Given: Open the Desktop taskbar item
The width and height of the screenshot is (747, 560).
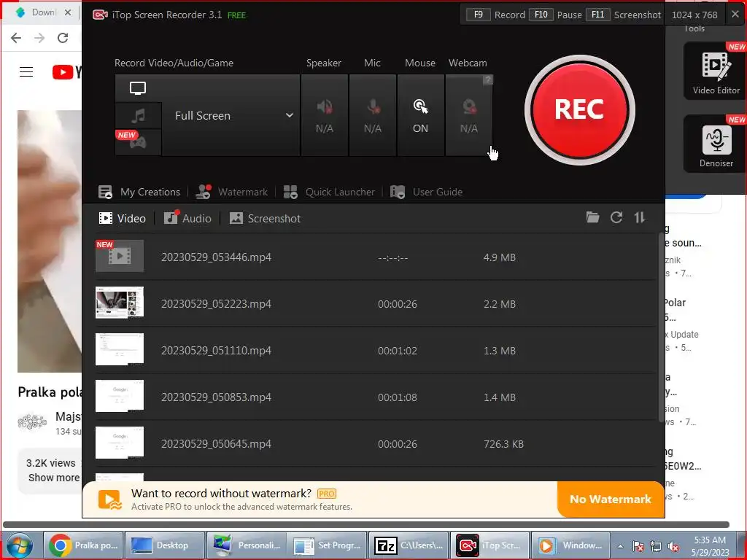Looking at the screenshot, I should click(164, 545).
